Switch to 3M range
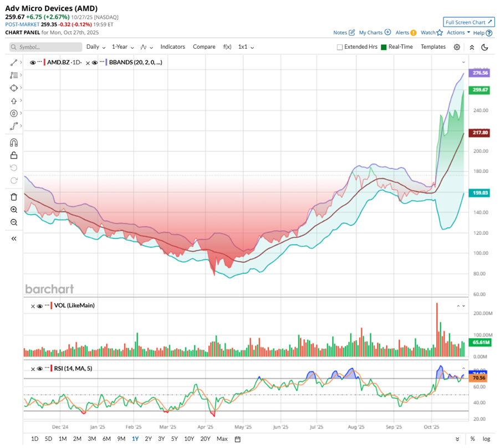The image size is (500, 448). pos(92,439)
